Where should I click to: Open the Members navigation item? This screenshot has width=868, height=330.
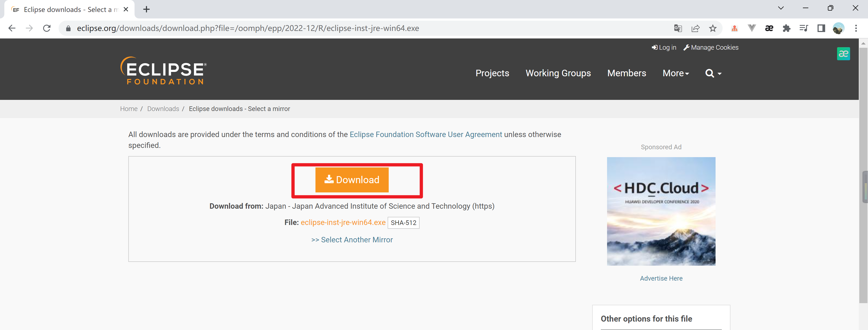click(x=626, y=73)
